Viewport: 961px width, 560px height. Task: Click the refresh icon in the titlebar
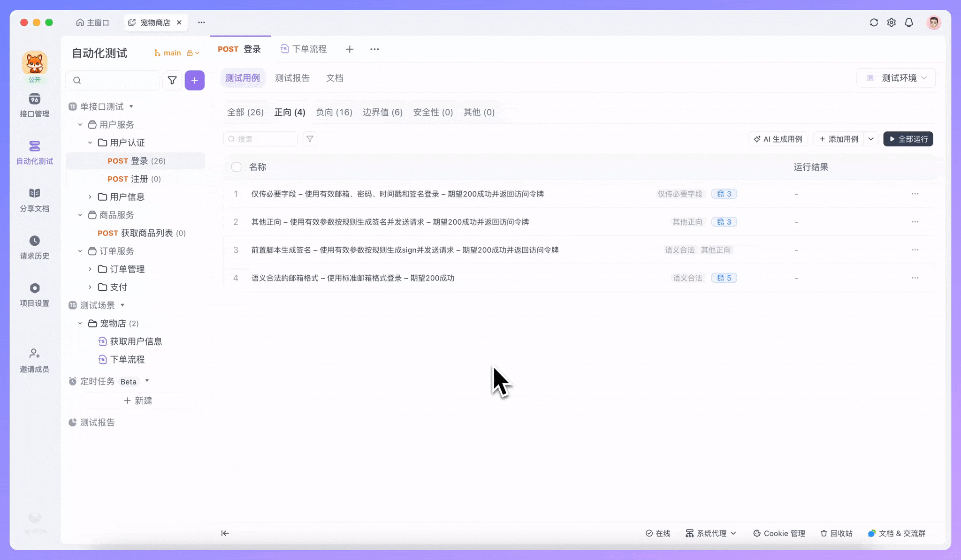pyautogui.click(x=874, y=23)
